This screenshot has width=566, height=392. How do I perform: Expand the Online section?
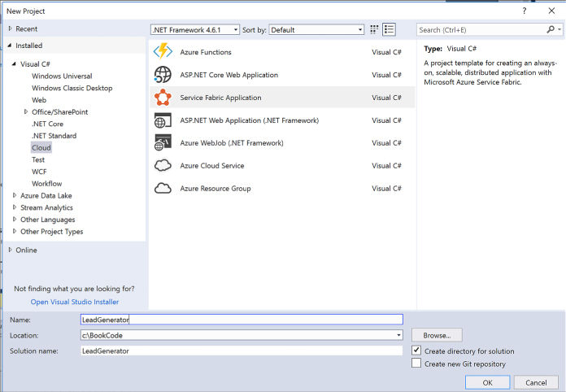coord(10,250)
